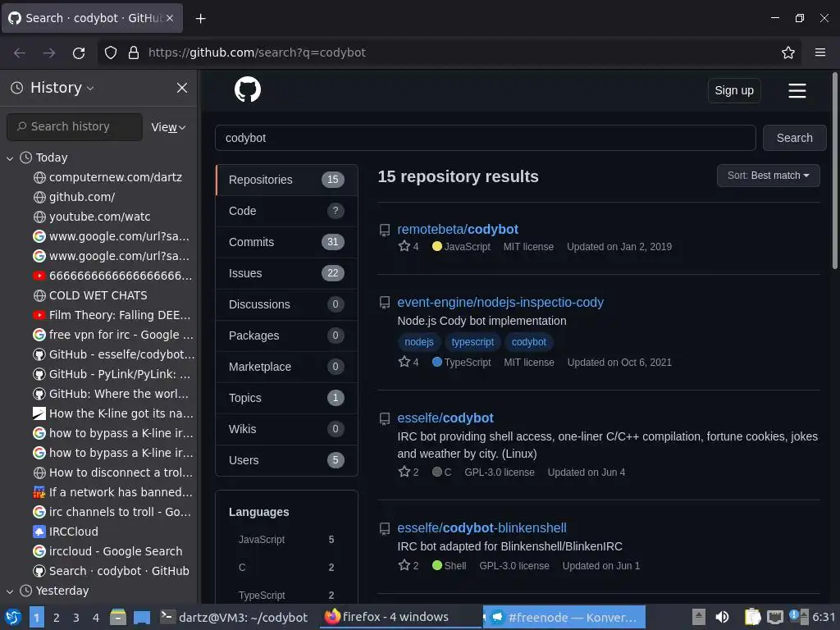Switch to #freenode Konversation window

tap(564, 617)
